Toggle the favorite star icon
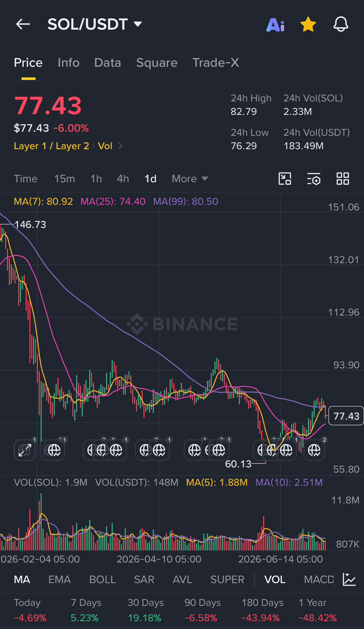The image size is (364, 629). 308,25
